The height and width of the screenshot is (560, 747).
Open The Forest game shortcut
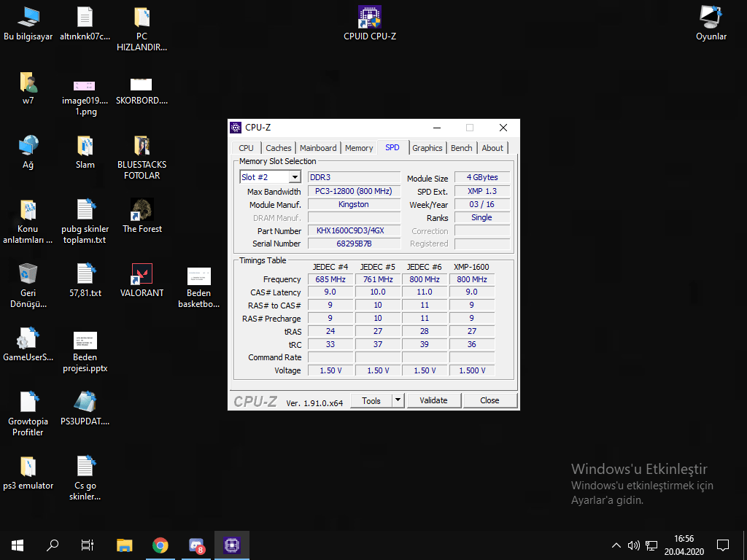pyautogui.click(x=142, y=211)
